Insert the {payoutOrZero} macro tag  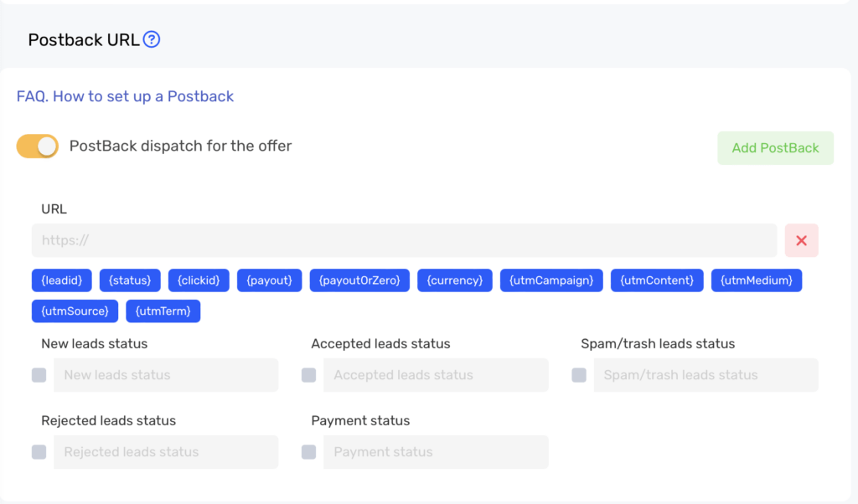click(359, 280)
